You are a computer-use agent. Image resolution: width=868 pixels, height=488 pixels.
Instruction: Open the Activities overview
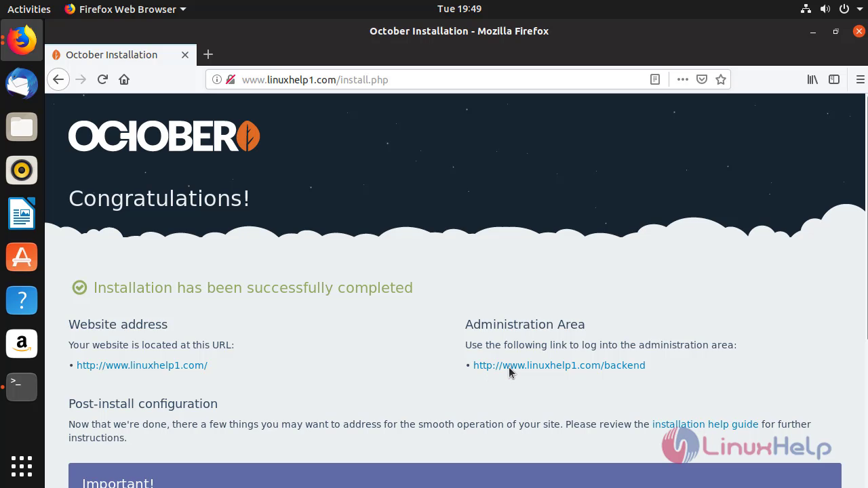point(28,9)
